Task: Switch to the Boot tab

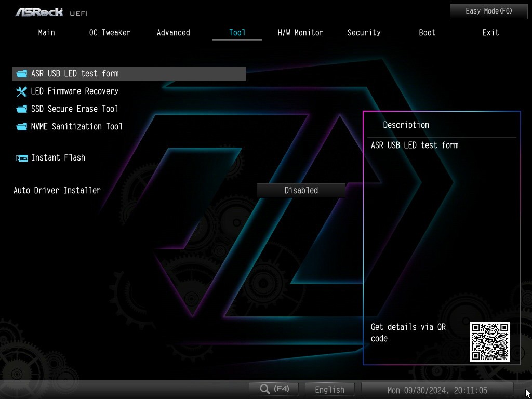Action: pyautogui.click(x=427, y=33)
